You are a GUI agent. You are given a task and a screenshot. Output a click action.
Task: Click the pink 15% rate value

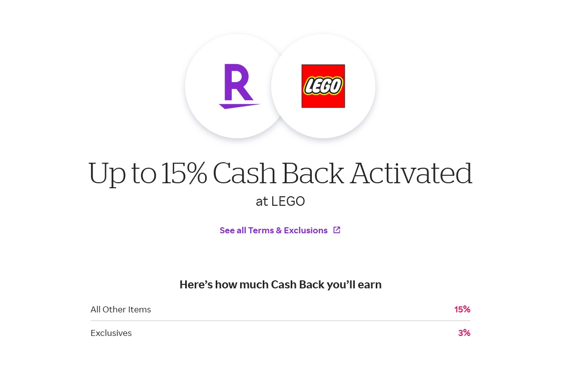point(462,309)
